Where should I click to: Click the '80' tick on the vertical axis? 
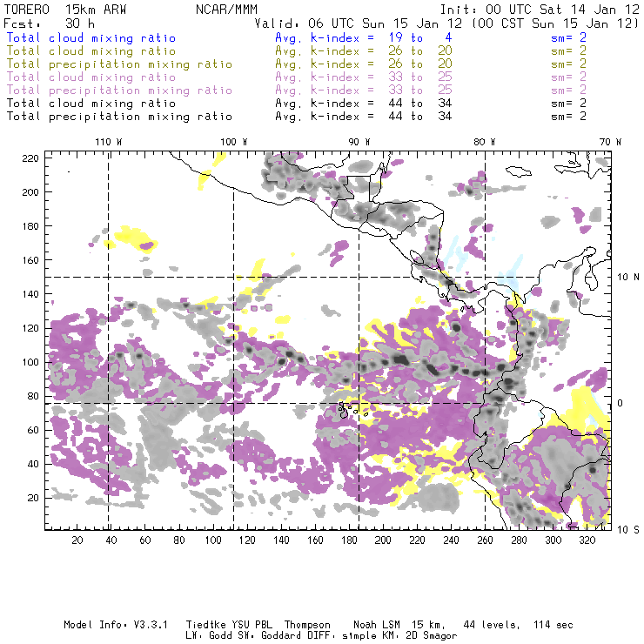point(33,396)
